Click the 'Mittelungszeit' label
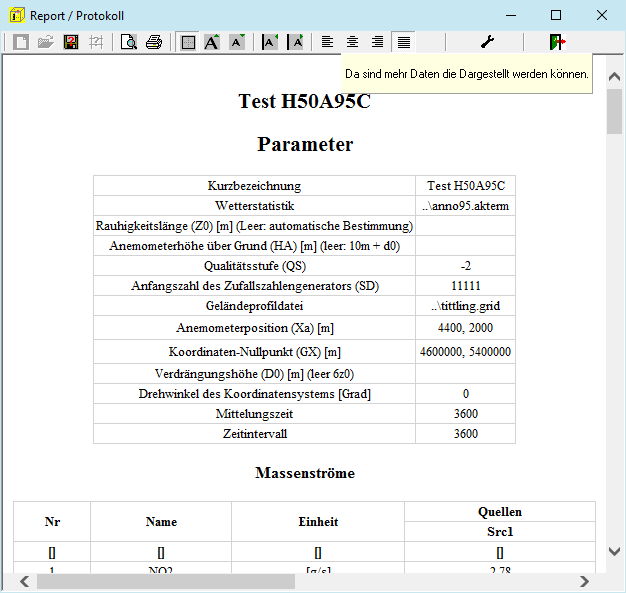 pyautogui.click(x=254, y=414)
